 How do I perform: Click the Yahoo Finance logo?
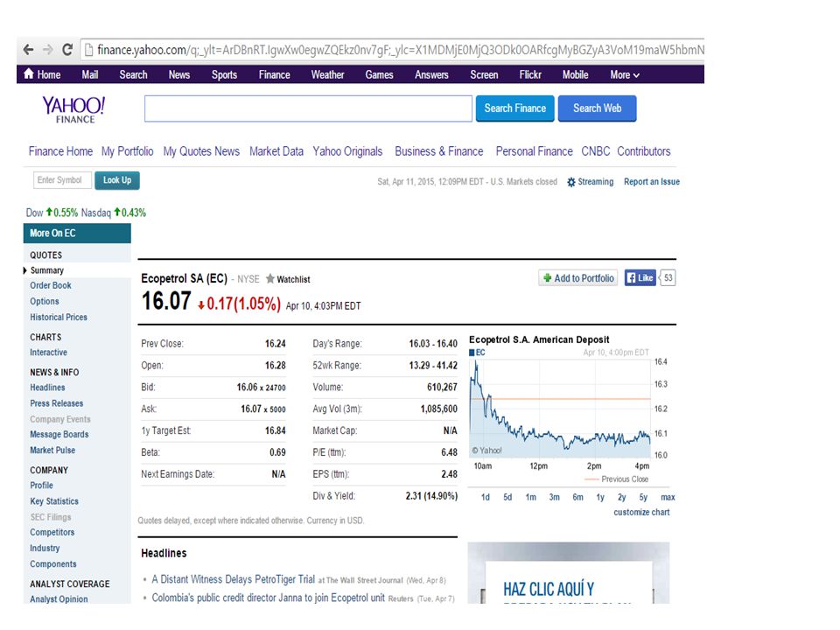[73, 109]
